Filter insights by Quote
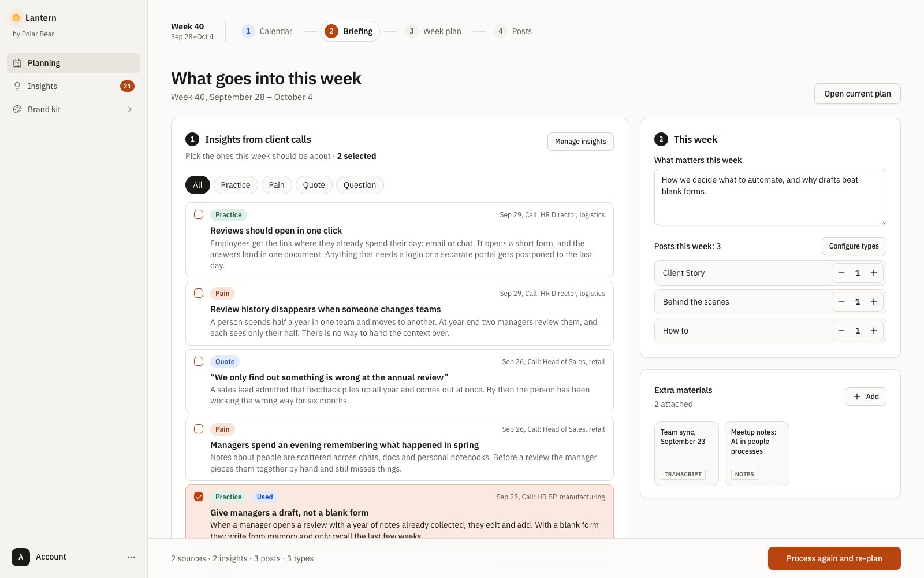This screenshot has height=578, width=924. pos(314,185)
